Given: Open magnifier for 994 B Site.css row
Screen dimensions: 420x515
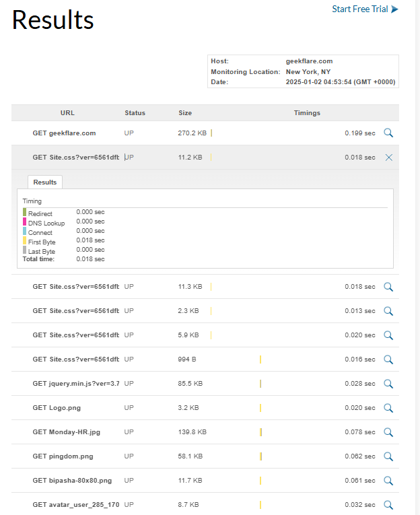Looking at the screenshot, I should tap(388, 359).
